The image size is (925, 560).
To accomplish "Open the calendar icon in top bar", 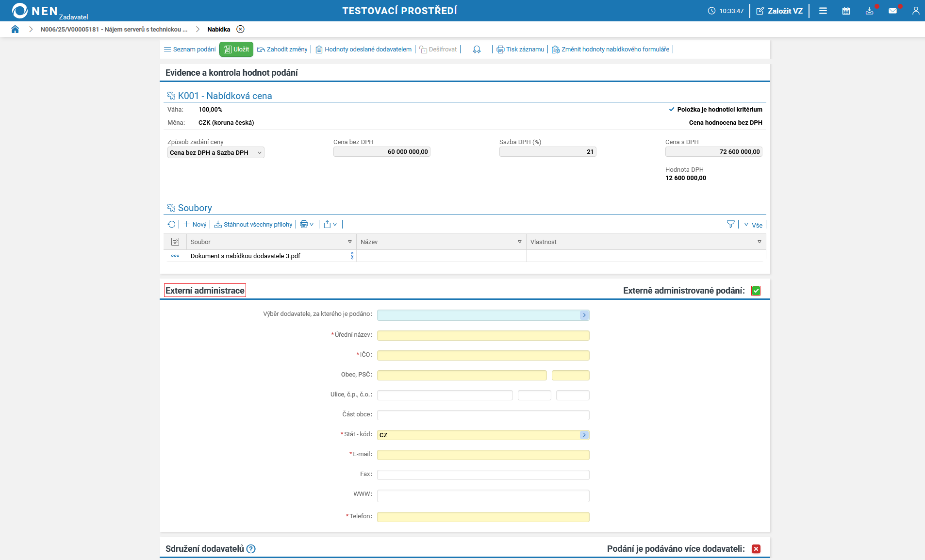I will click(x=846, y=11).
